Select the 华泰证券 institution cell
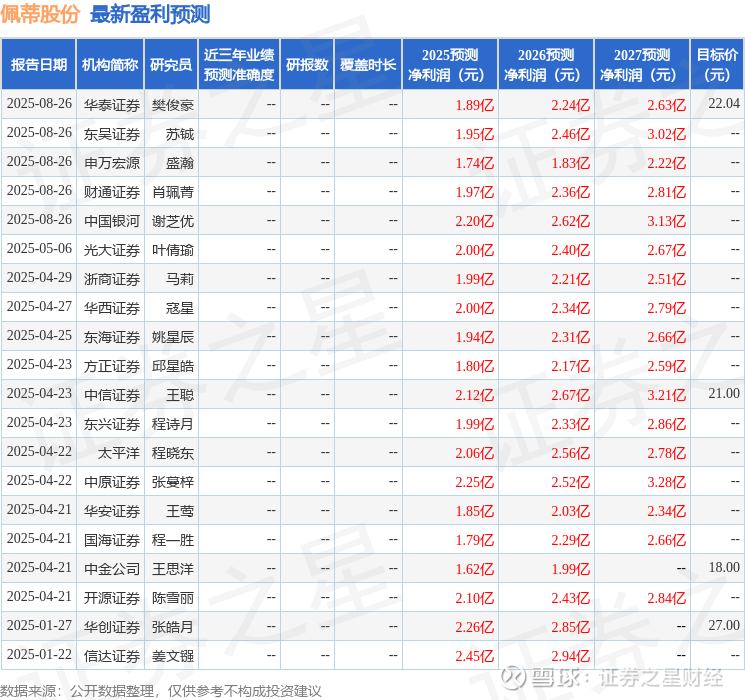Screen dimensions: 745x700 112,105
